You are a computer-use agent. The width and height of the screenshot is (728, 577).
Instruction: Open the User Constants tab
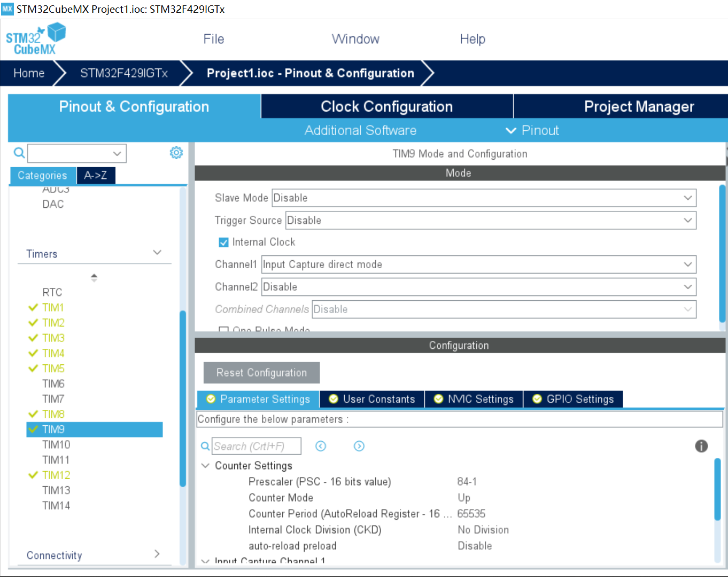[x=372, y=399]
